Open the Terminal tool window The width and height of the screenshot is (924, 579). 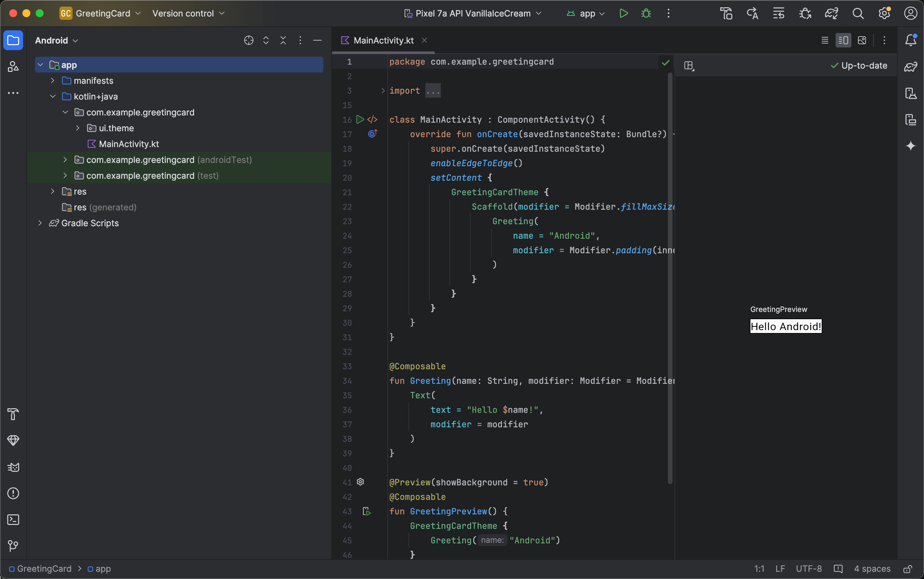(13, 520)
